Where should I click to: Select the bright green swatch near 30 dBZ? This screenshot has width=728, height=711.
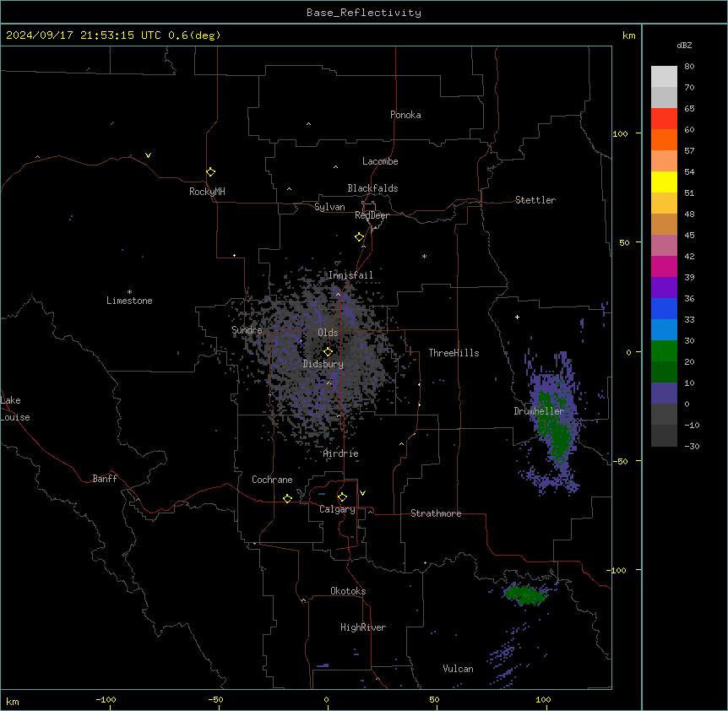coord(664,351)
